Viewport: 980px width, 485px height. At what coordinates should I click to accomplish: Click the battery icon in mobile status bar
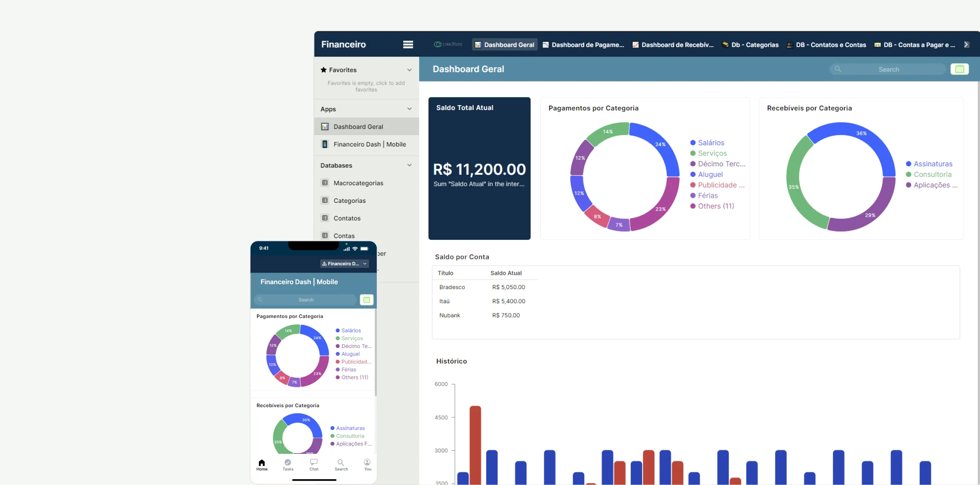(364, 249)
